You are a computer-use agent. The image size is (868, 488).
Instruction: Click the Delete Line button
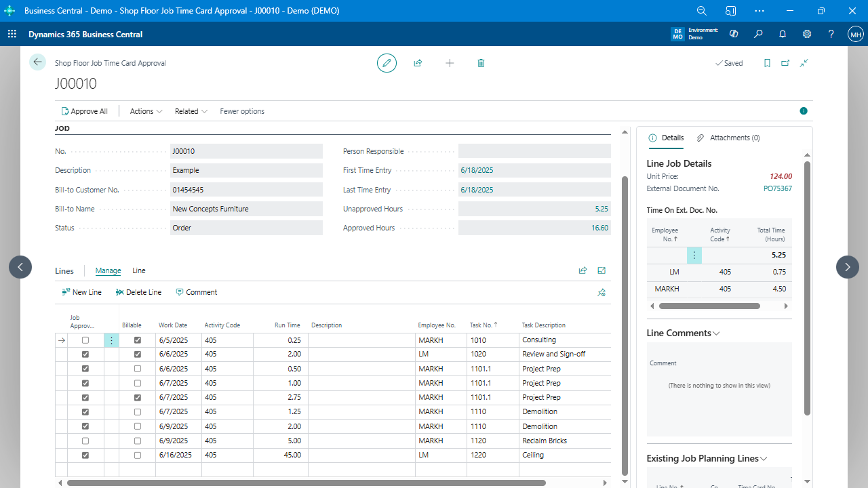(x=138, y=292)
